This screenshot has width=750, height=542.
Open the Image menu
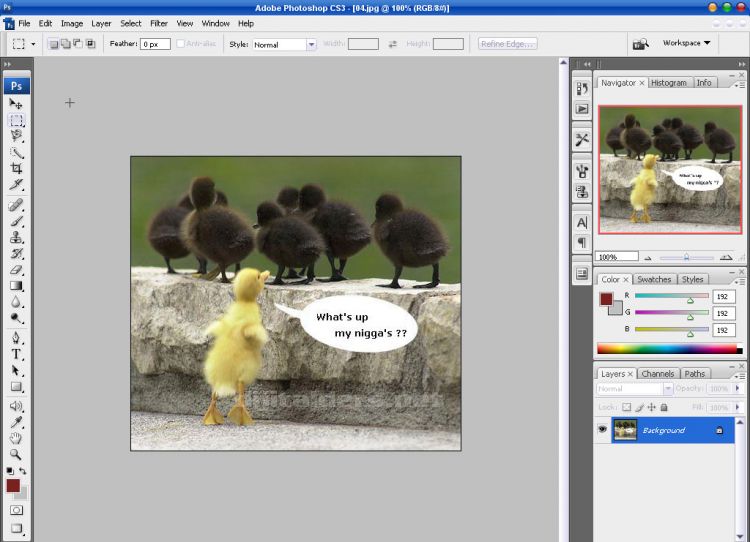[72, 23]
